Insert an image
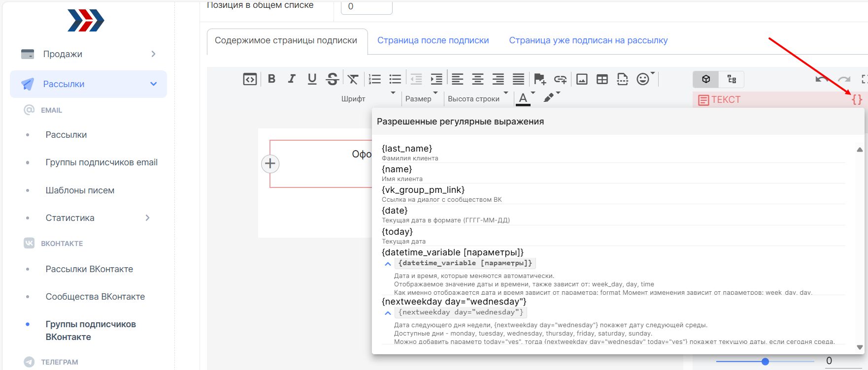The height and width of the screenshot is (370, 868). (582, 79)
